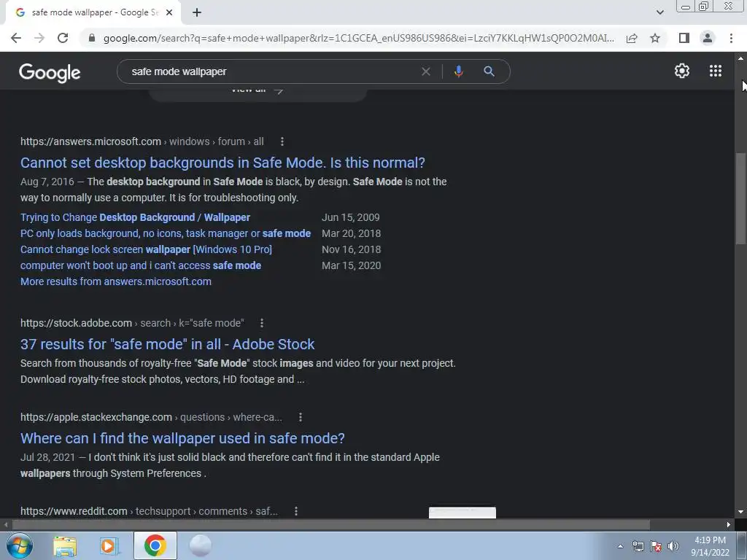The width and height of the screenshot is (747, 560).
Task: Click the address bar URL
Action: point(358,38)
